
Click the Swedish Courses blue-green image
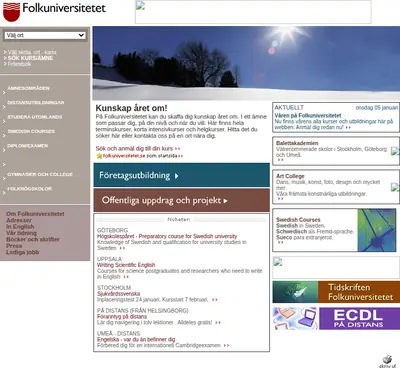coord(377,230)
